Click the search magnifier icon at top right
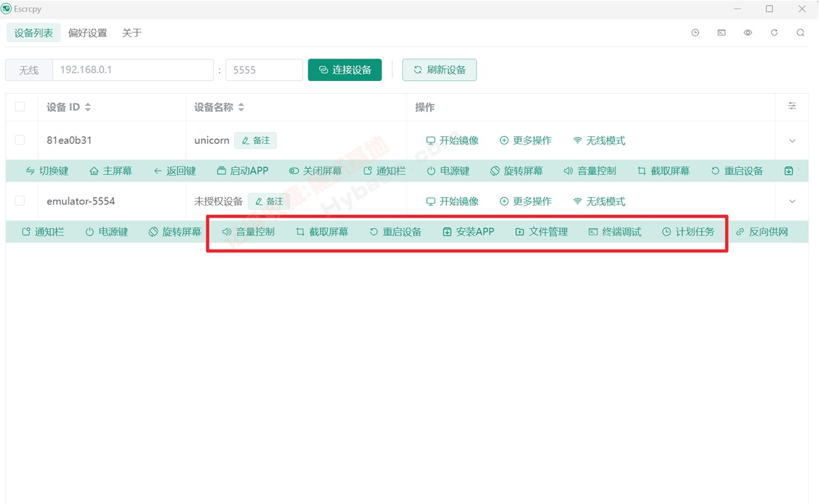Image resolution: width=819 pixels, height=504 pixels. point(800,32)
